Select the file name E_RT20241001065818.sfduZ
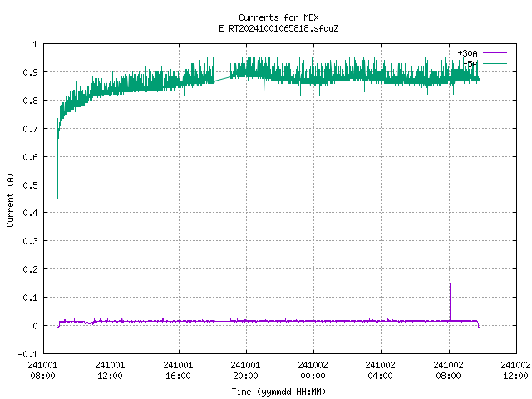Viewport: 532px width, 399px height. click(x=278, y=28)
